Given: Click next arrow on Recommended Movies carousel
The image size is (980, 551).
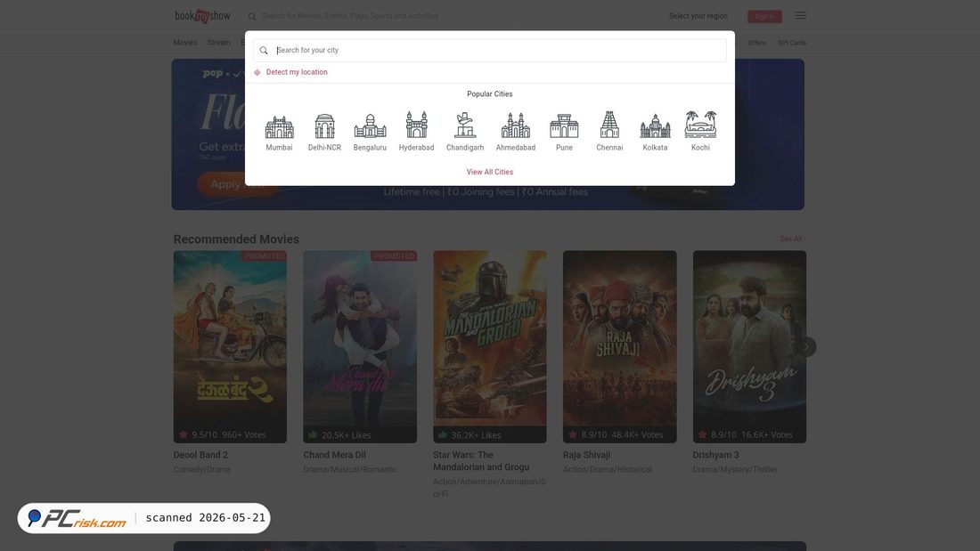Looking at the screenshot, I should tap(806, 347).
